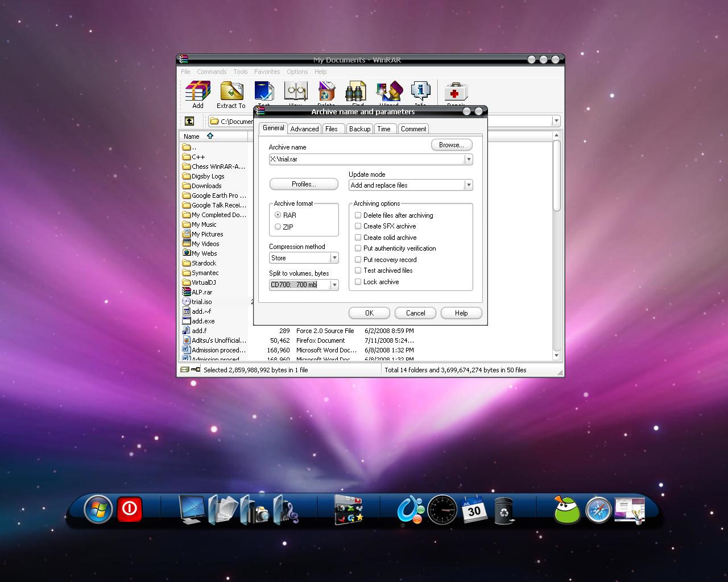Click the Add archive toolbar icon
Viewport: 728px width, 582px height.
(197, 94)
